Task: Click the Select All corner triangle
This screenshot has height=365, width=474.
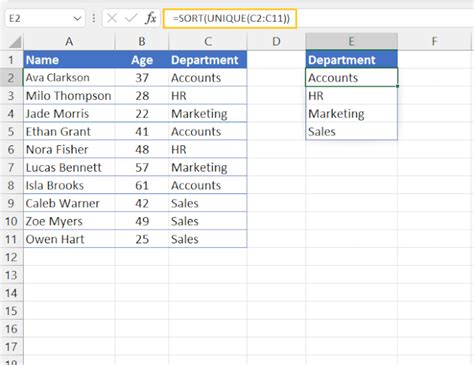Action: 15,42
